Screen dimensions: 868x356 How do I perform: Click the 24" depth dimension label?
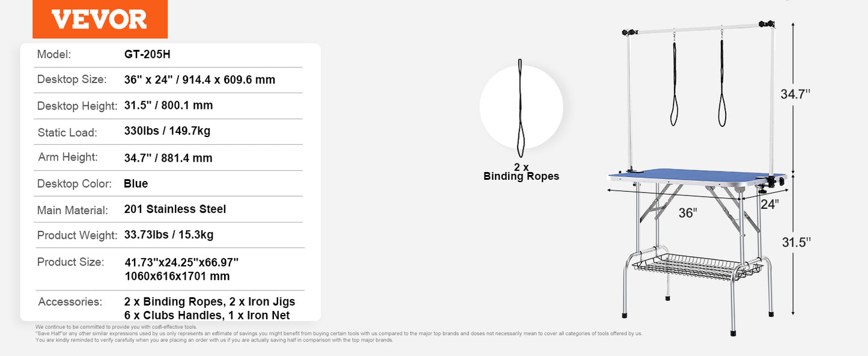pyautogui.click(x=768, y=204)
